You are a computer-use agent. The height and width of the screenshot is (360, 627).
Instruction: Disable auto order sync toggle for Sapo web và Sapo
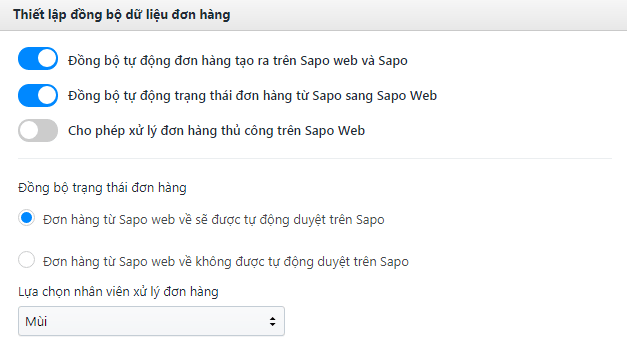tap(38, 59)
